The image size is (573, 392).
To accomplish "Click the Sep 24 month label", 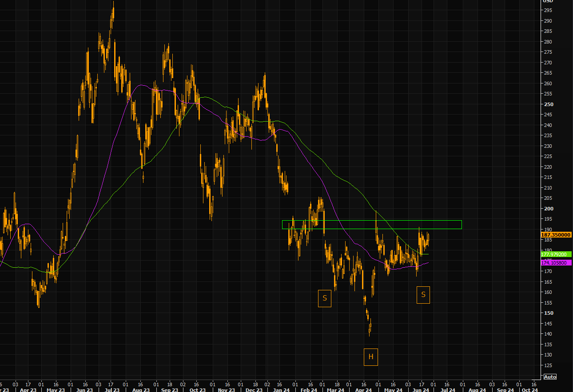I will [x=505, y=390].
